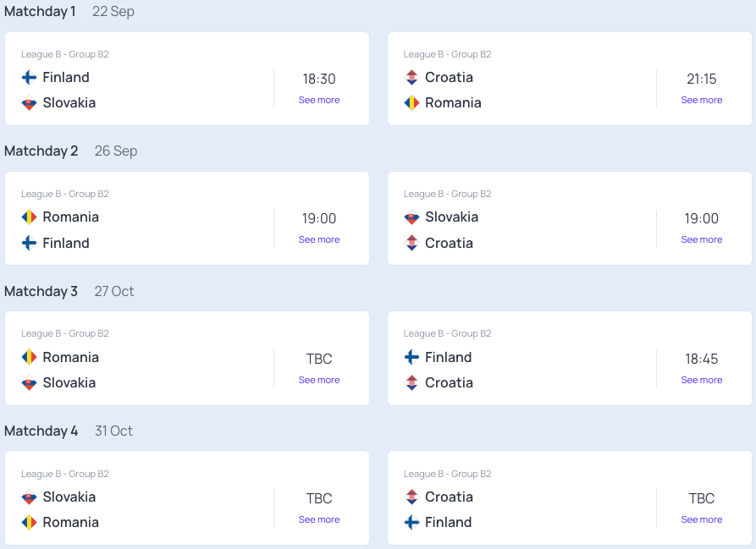Open See more for Romania vs Slovakia TBC
The height and width of the screenshot is (549, 756).
tap(319, 380)
